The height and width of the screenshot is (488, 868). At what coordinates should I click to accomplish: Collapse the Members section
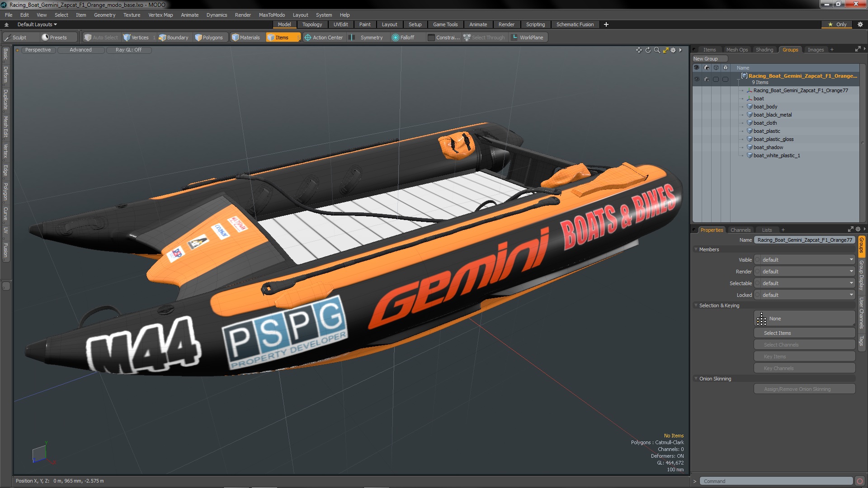(x=696, y=249)
